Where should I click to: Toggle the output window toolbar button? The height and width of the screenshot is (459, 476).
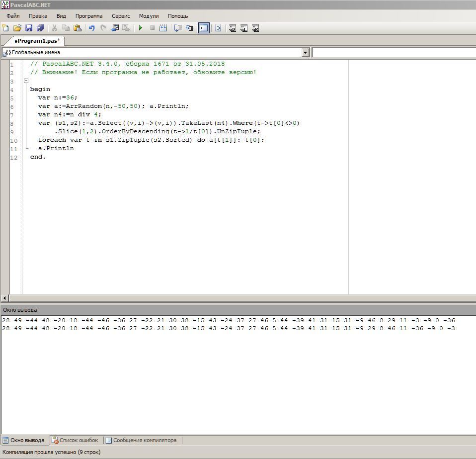coord(204,28)
